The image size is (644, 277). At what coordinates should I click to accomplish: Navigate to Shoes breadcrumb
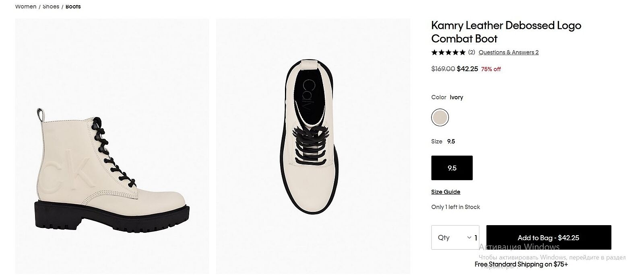pos(51,6)
